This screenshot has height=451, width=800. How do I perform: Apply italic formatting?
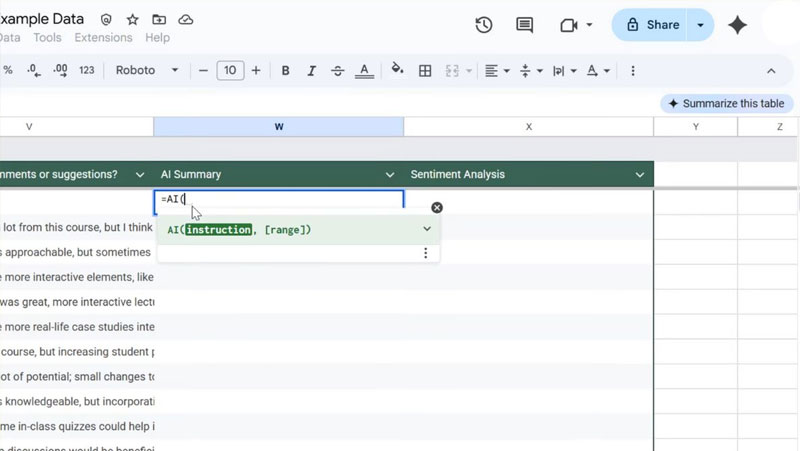(x=311, y=71)
